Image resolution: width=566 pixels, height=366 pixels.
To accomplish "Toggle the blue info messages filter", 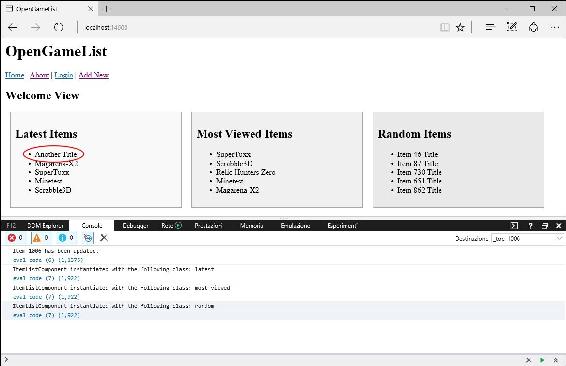I will tap(66, 238).
